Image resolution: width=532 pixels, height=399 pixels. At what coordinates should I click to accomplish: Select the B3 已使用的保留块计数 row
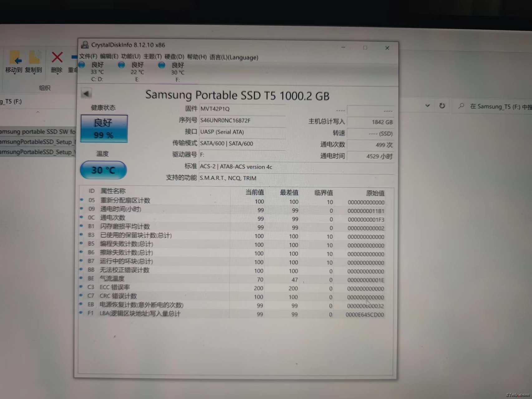point(232,236)
